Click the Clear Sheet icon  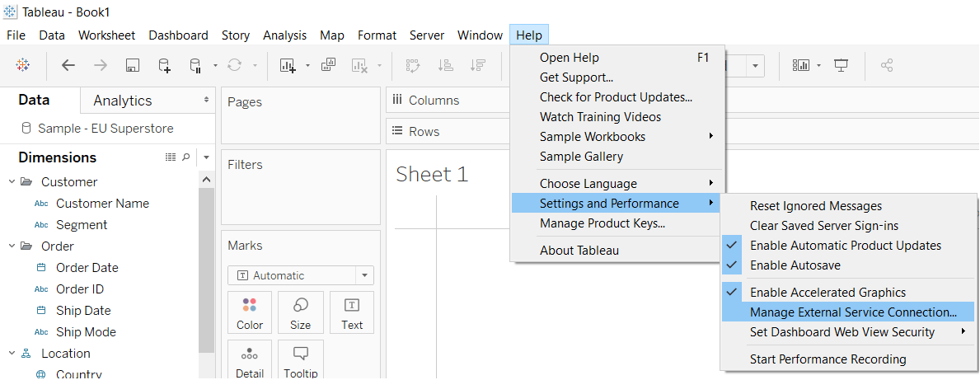[x=360, y=66]
